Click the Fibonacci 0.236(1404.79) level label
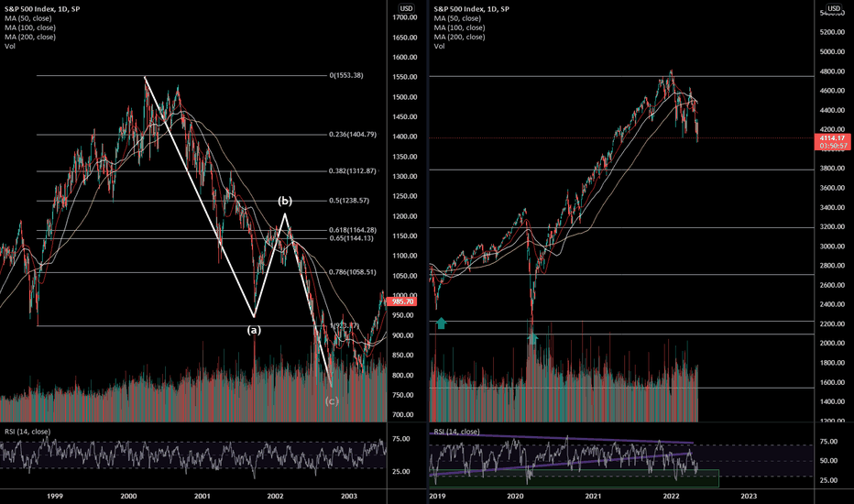The height and width of the screenshot is (504, 854). pyautogui.click(x=353, y=134)
